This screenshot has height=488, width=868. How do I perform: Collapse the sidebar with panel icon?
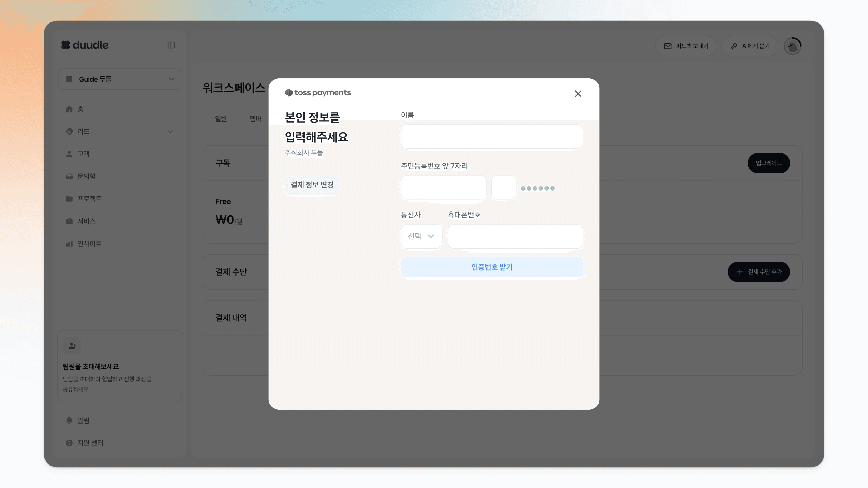(x=171, y=45)
